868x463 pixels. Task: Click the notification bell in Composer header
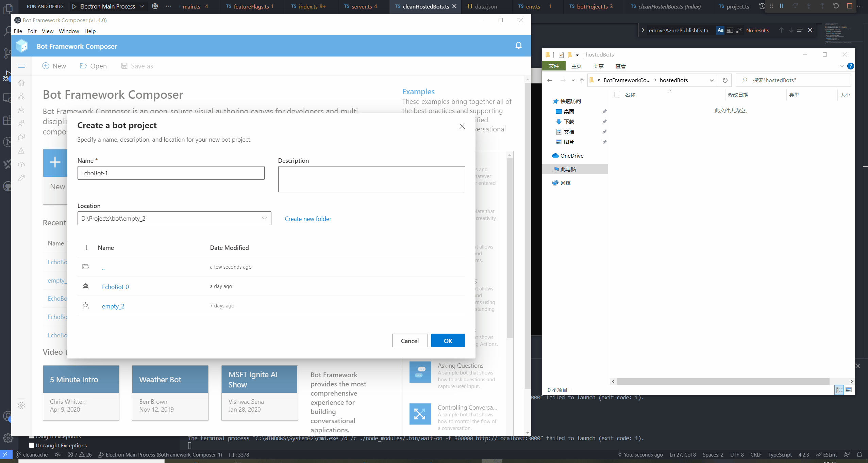coord(518,46)
